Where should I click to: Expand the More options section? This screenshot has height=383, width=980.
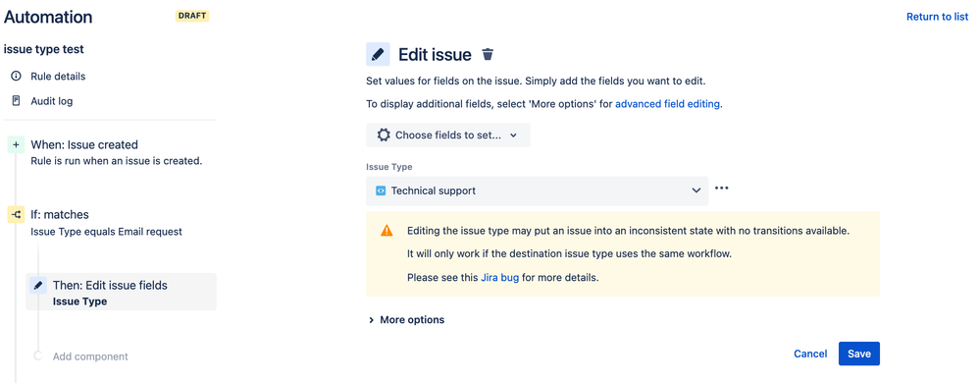pyautogui.click(x=407, y=320)
